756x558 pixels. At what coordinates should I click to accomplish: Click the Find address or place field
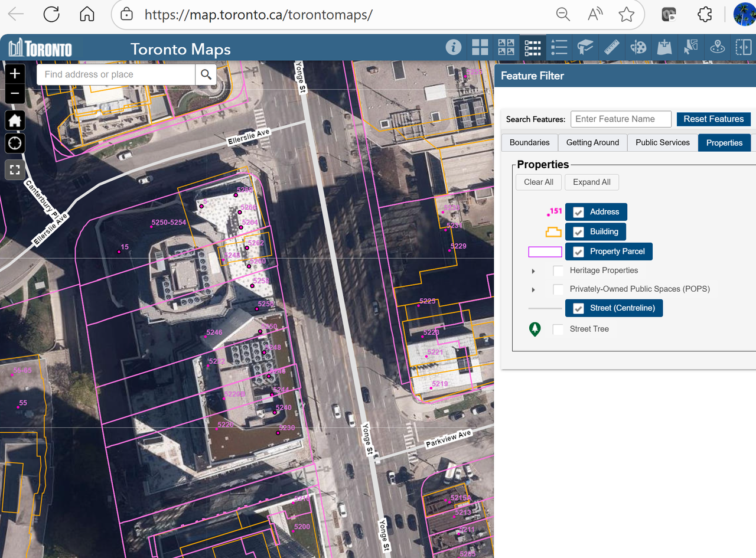(x=117, y=74)
